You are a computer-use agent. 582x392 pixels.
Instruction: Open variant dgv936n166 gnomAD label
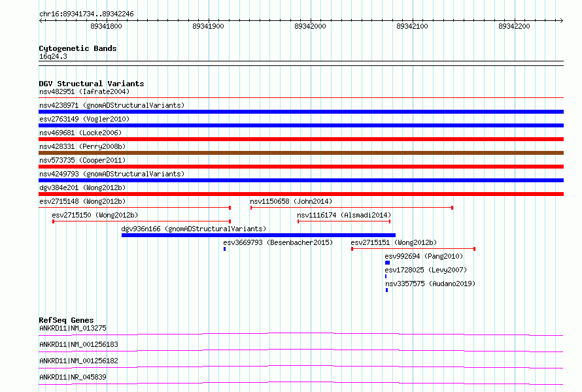(194, 229)
